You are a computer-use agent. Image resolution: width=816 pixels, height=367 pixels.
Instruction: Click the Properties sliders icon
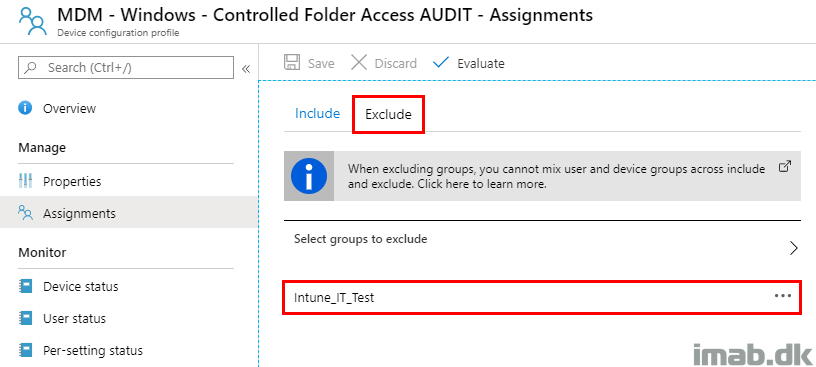point(25,181)
